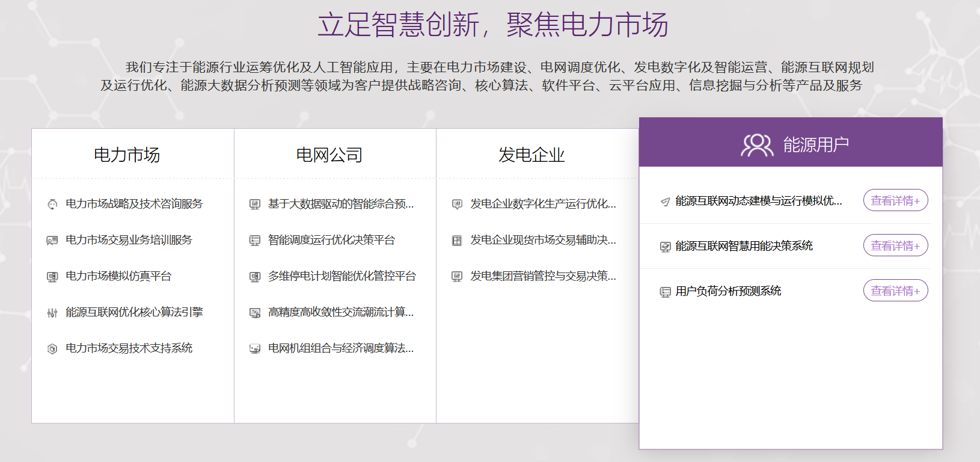The height and width of the screenshot is (462, 980).
Task: Click icon beside 电力市场交易业务培训服务
Action: coord(52,241)
